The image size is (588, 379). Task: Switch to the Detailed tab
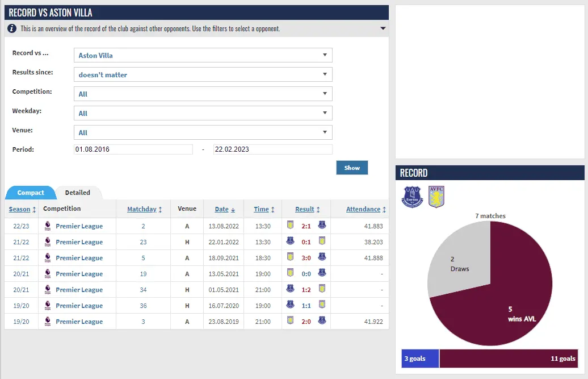pos(78,193)
